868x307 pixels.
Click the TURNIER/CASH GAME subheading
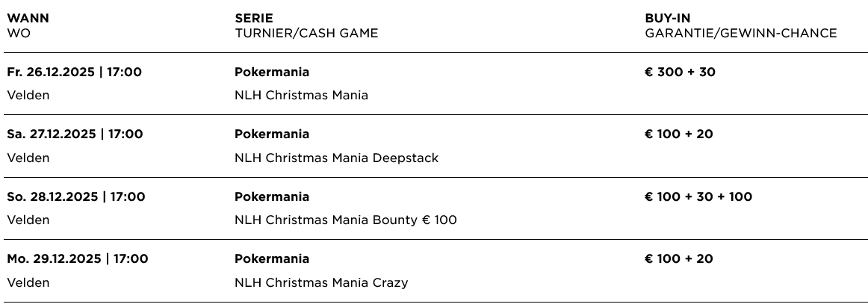tap(306, 33)
